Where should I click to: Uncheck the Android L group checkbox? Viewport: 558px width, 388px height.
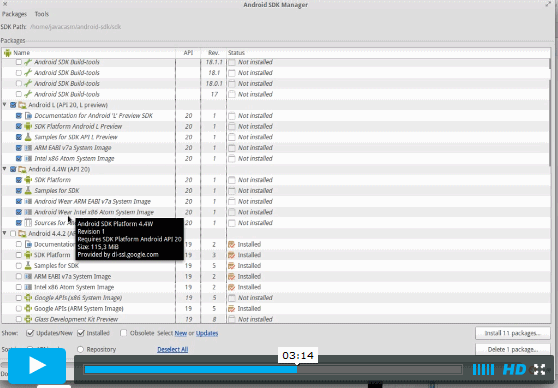click(13, 105)
